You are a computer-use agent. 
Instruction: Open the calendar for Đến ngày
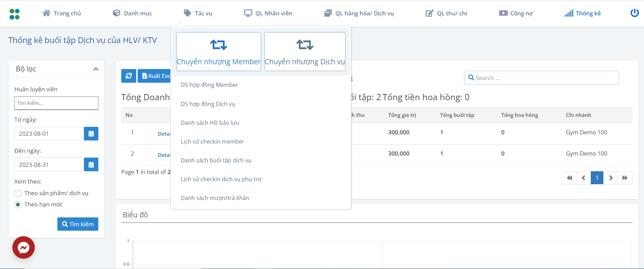(91, 165)
